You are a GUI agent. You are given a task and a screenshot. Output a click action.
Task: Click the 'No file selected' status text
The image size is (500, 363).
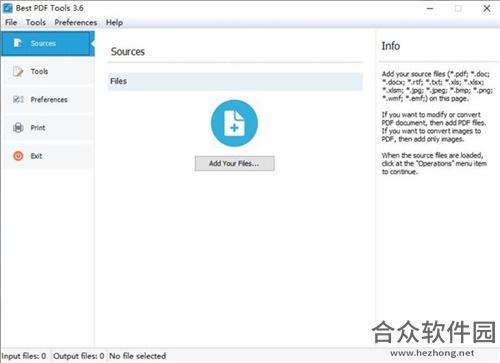tap(138, 356)
